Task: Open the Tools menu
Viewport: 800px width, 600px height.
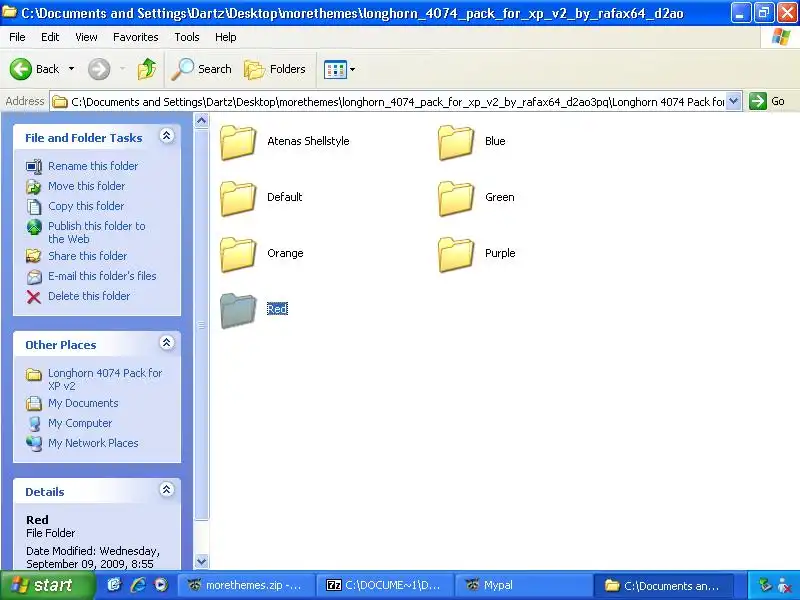Action: tap(187, 37)
